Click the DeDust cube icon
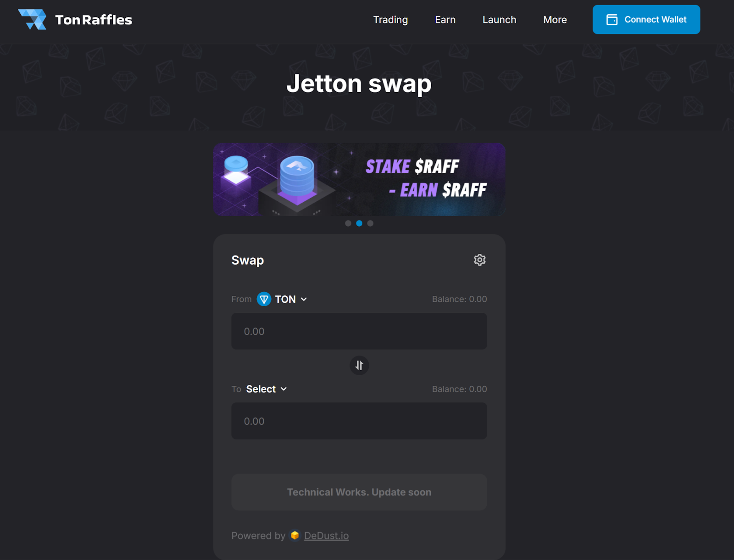734x560 pixels. click(x=295, y=535)
